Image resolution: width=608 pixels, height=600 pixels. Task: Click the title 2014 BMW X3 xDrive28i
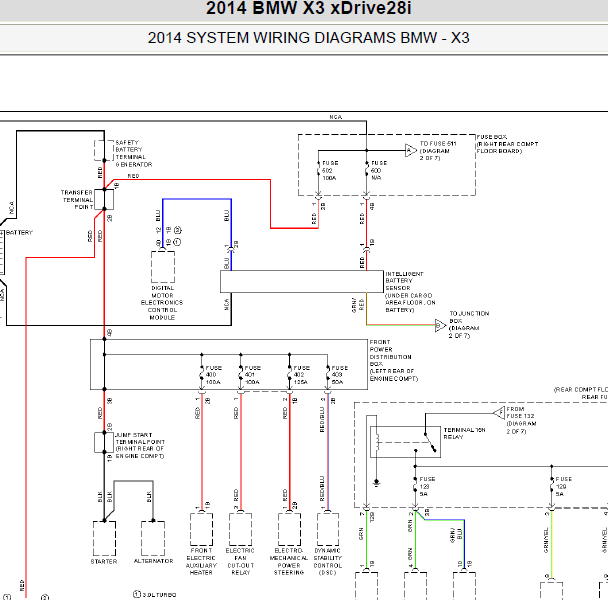308,9
